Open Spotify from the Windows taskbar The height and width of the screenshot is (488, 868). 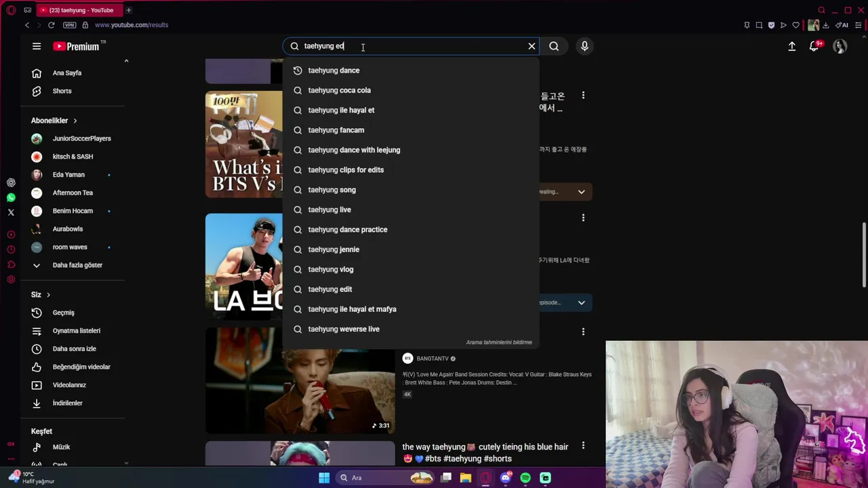coord(526,478)
